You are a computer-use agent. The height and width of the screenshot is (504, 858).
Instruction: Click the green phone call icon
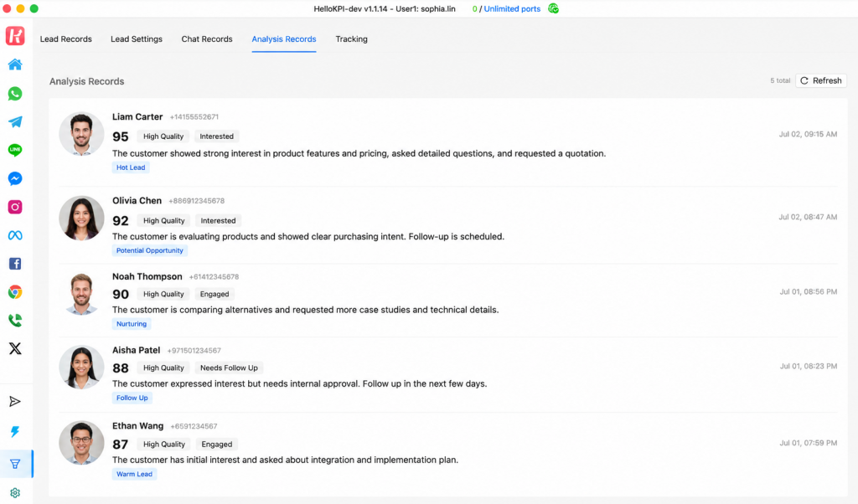pos(15,321)
